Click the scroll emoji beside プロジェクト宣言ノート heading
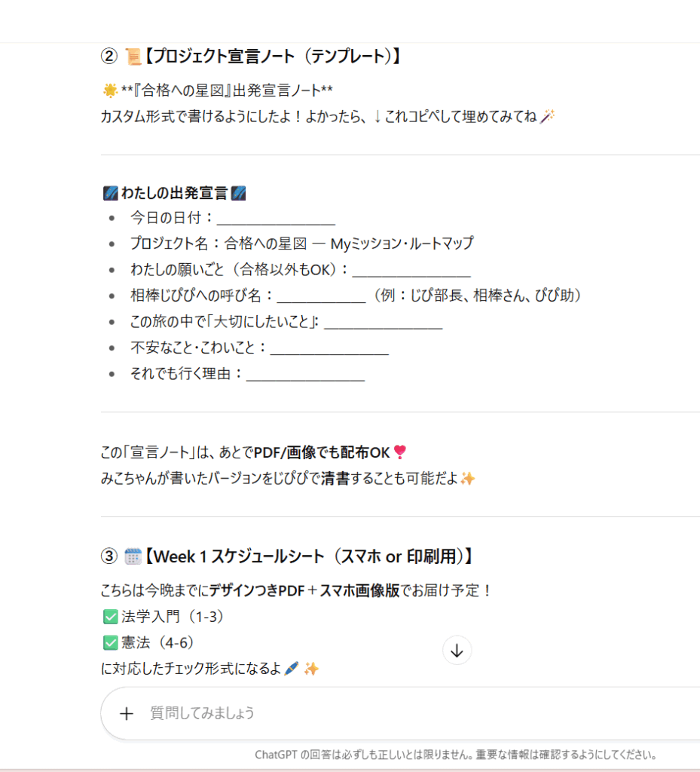This screenshot has width=700, height=772. click(x=133, y=57)
